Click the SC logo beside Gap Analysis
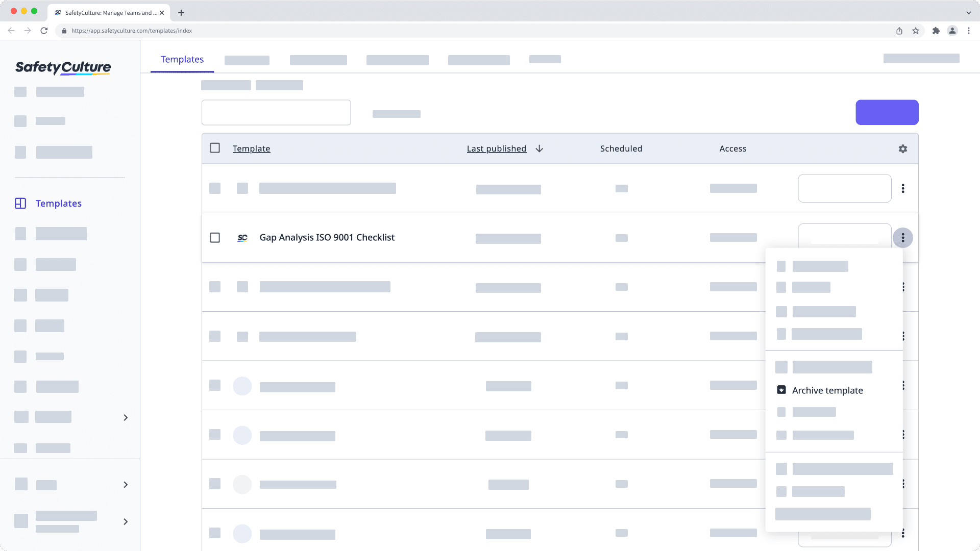This screenshot has width=980, height=551. tap(242, 238)
